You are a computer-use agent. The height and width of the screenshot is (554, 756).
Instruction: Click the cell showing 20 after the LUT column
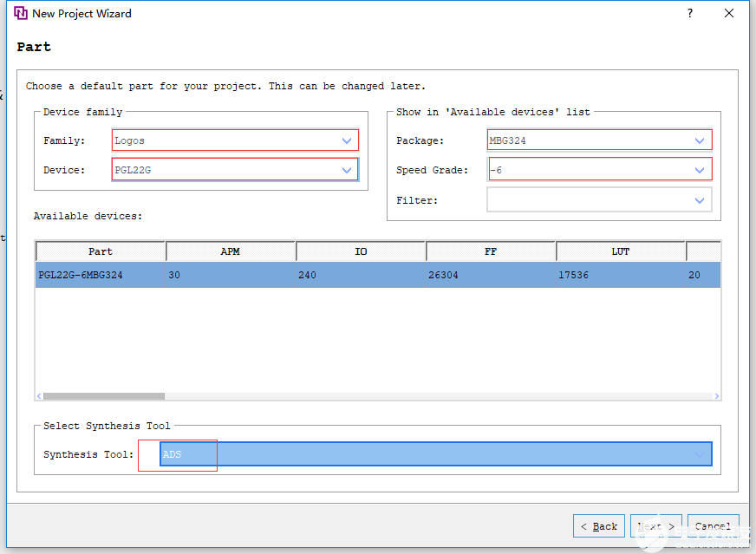coord(703,275)
